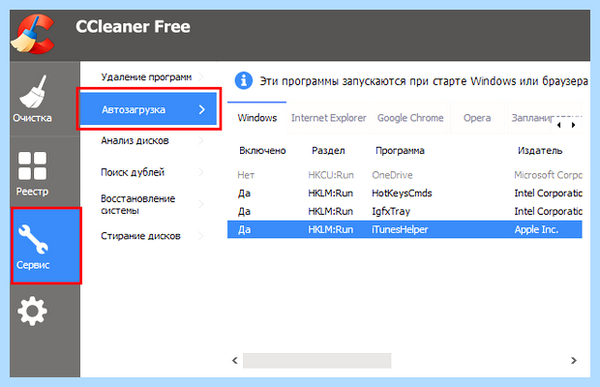Image resolution: width=600 pixels, height=387 pixels.
Task: Open Поиск дублей menu item
Action: click(x=132, y=172)
